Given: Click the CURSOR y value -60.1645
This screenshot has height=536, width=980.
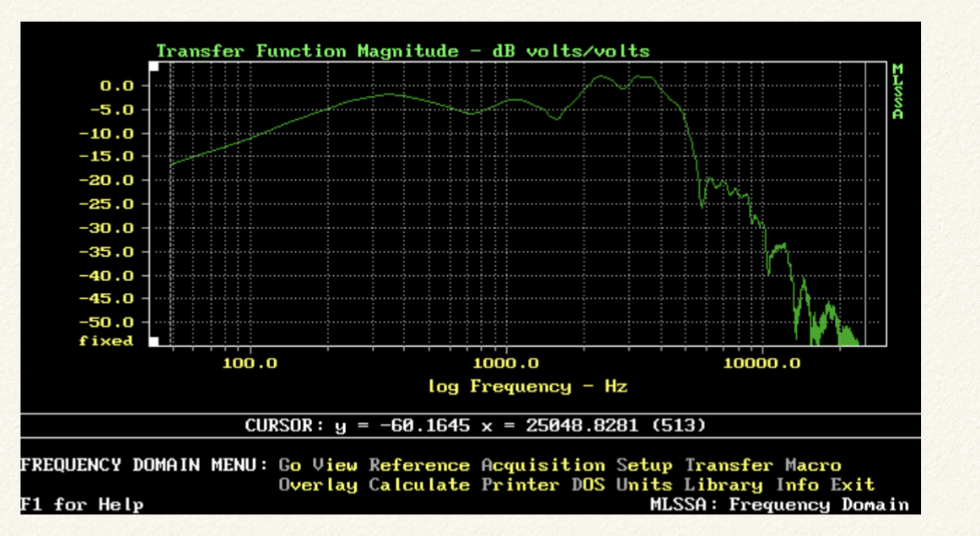Looking at the screenshot, I should [x=424, y=426].
